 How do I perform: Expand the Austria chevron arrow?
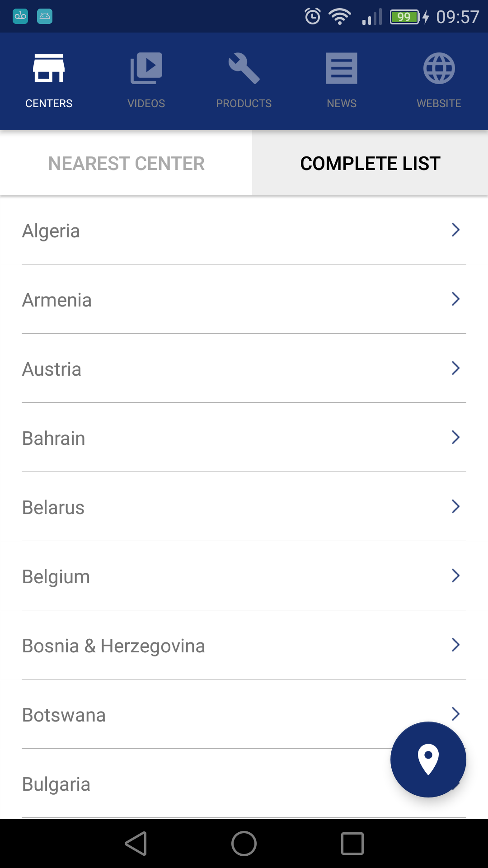point(455,368)
